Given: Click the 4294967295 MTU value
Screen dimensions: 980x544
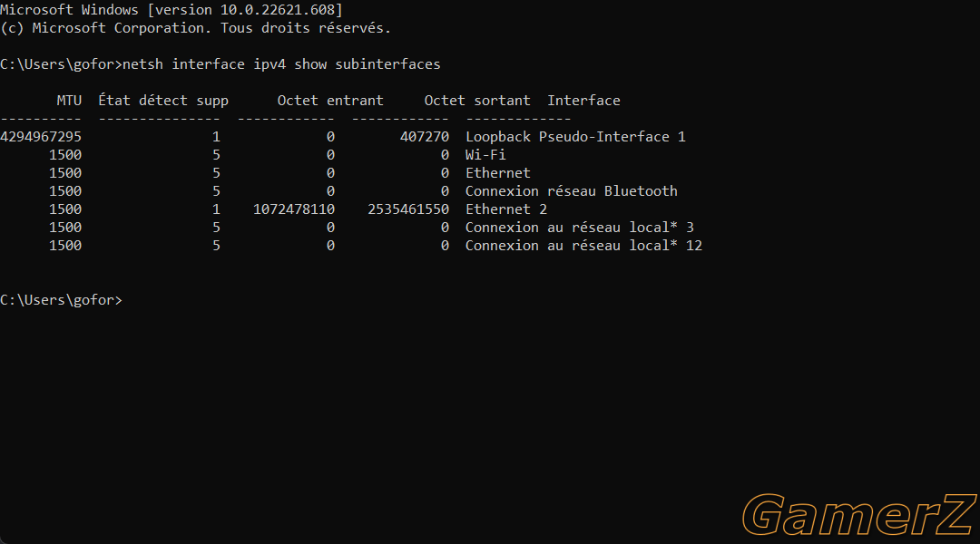Looking at the screenshot, I should point(41,137).
